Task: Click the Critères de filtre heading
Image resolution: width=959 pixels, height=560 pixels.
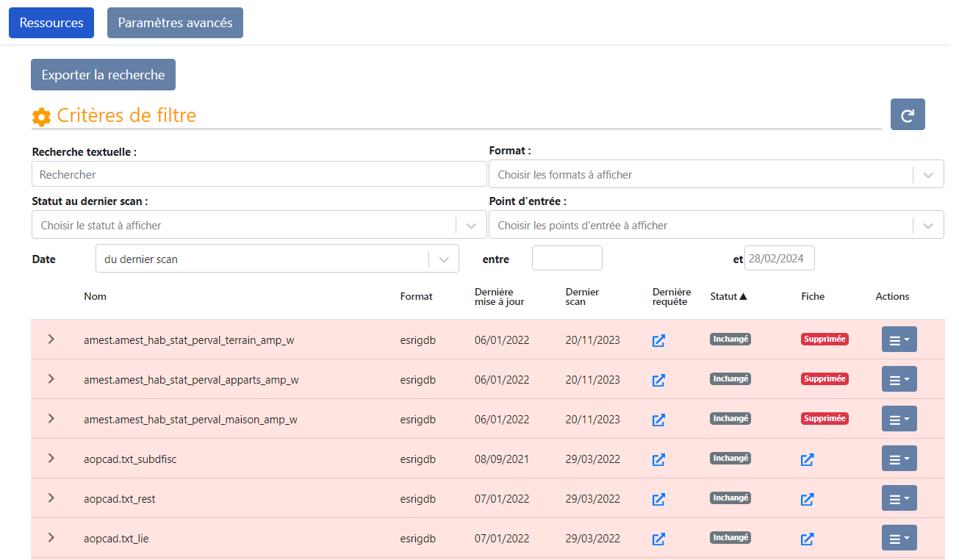Action: 126,115
